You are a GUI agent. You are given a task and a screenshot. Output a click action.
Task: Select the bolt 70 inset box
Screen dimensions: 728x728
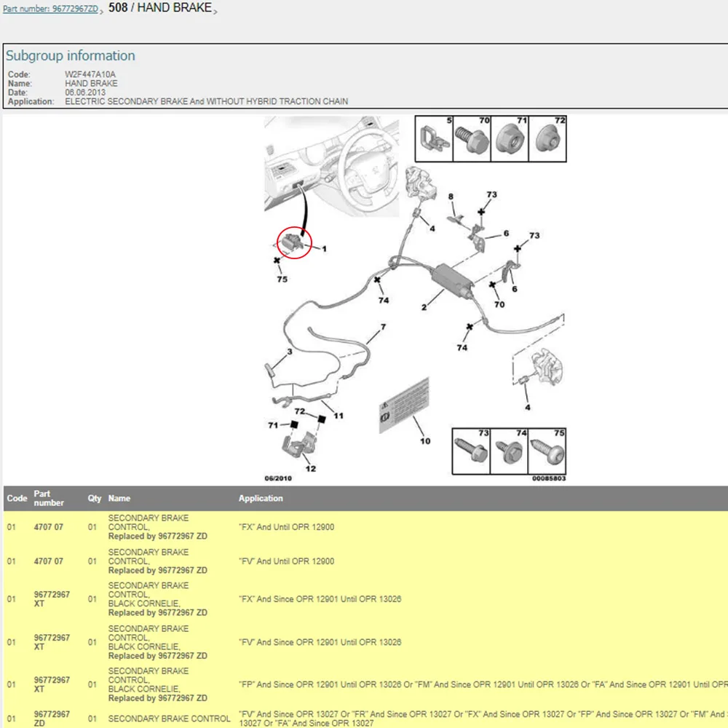point(472,138)
